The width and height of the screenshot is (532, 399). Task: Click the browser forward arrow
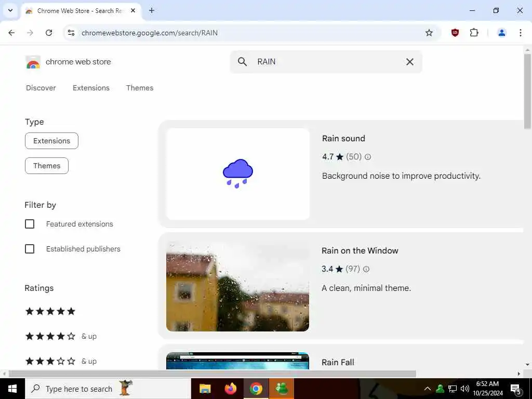tap(30, 33)
